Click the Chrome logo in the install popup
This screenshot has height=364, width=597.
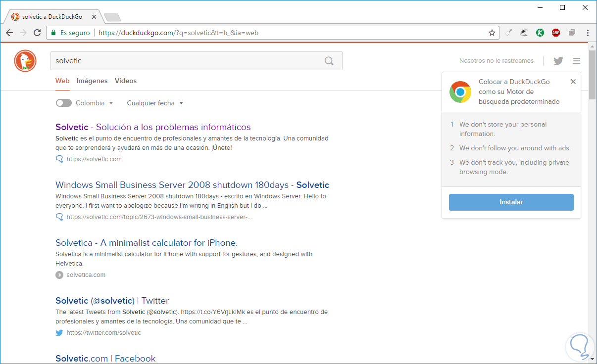tap(460, 92)
